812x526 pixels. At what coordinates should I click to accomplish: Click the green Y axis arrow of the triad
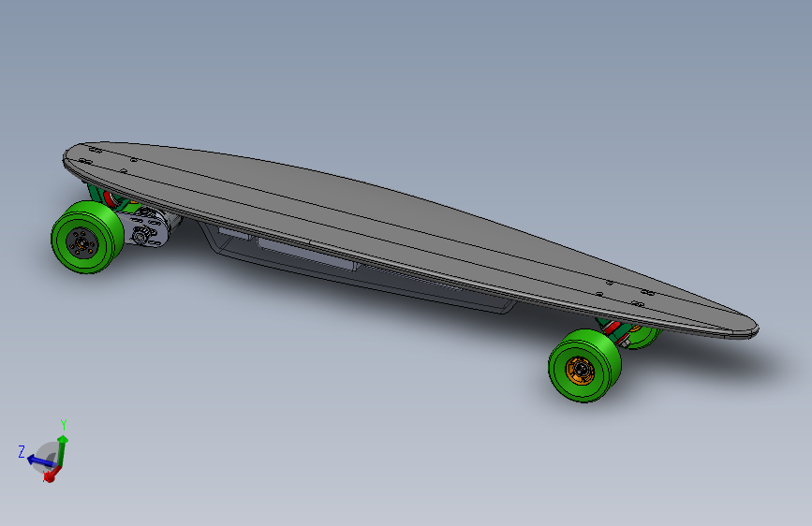coord(63,450)
